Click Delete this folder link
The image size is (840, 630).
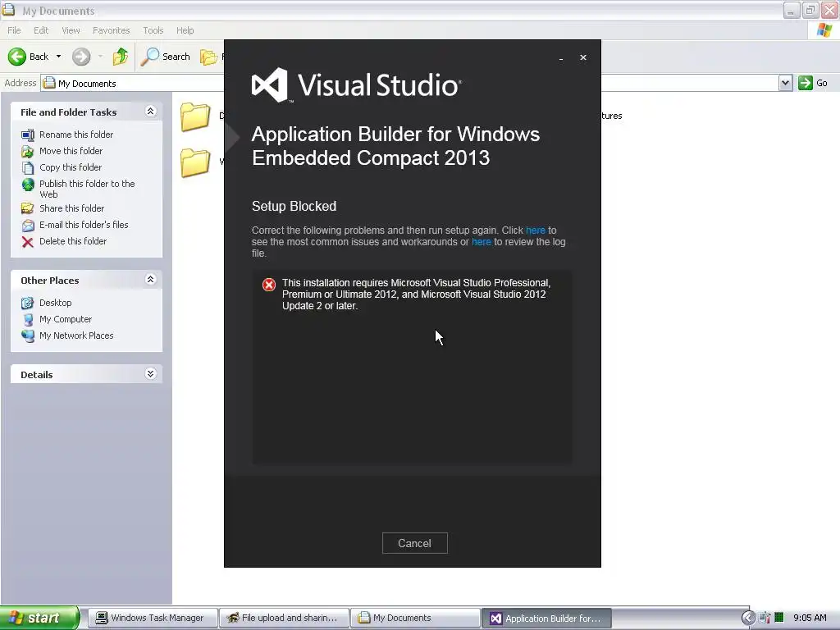click(x=73, y=241)
